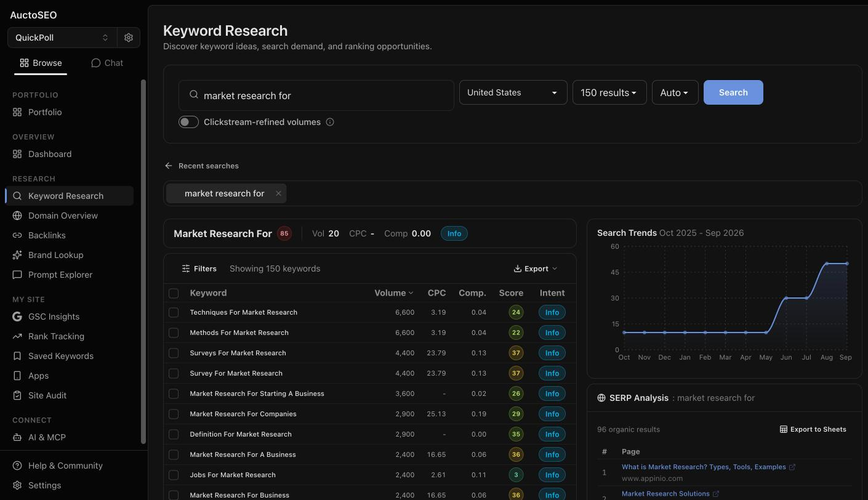Click the Search button
Image resolution: width=868 pixels, height=500 pixels.
click(x=733, y=92)
